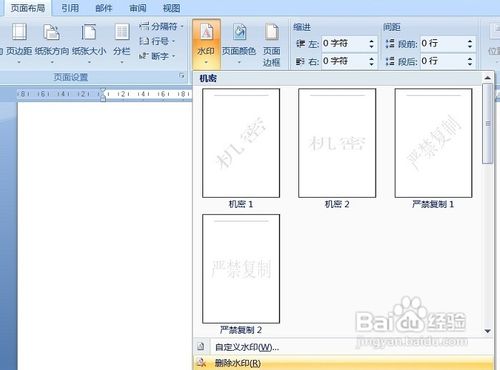Open the 页面边框 page borders icon

tap(272, 32)
